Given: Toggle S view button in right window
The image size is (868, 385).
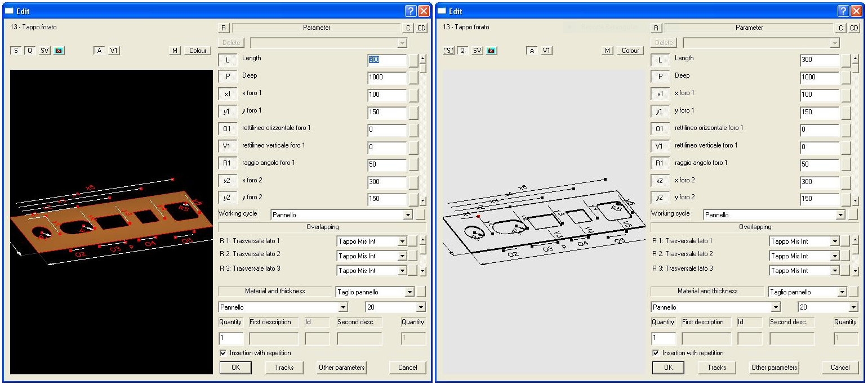Looking at the screenshot, I should pos(448,51).
